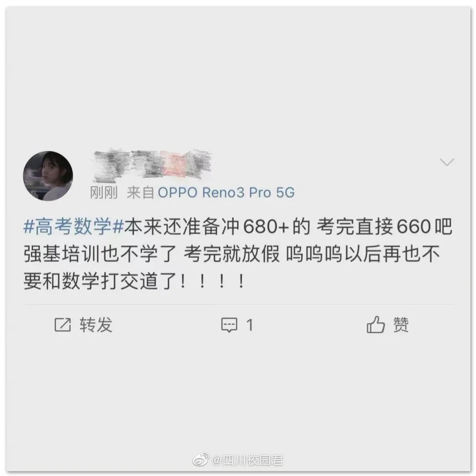Click the 来自 text before device name
Viewport: 476px width, 476px height.
[x=141, y=193]
